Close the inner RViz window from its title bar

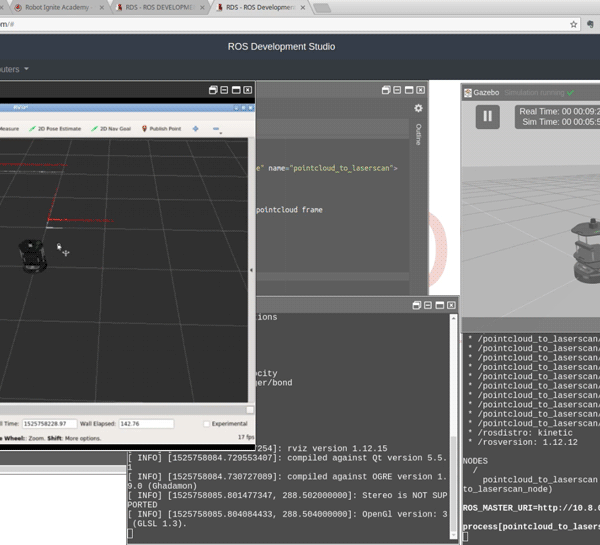[x=251, y=108]
